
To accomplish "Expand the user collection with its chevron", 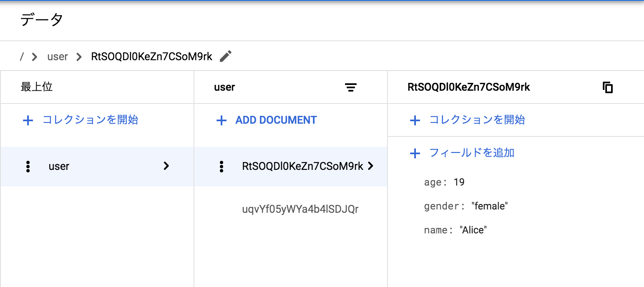I will coord(166,166).
